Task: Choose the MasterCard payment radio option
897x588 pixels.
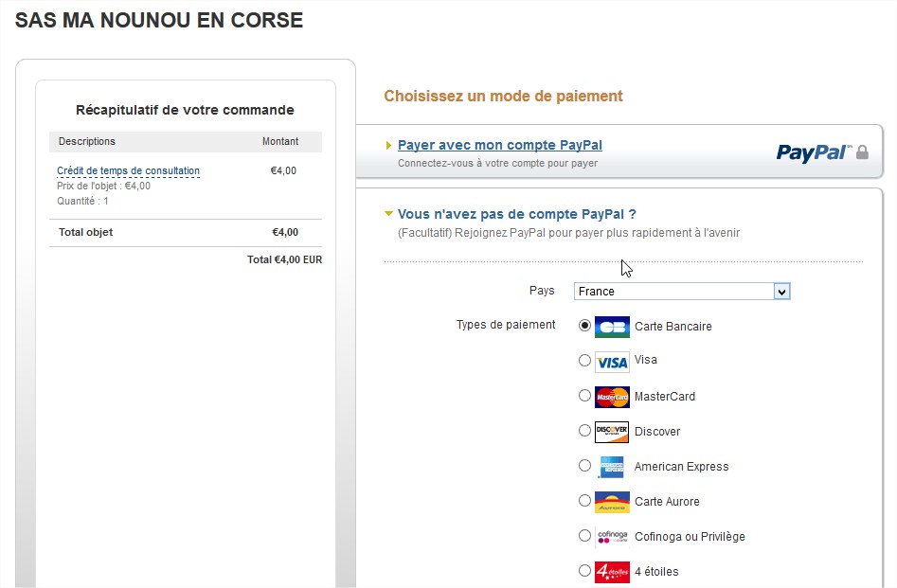Action: click(x=584, y=396)
